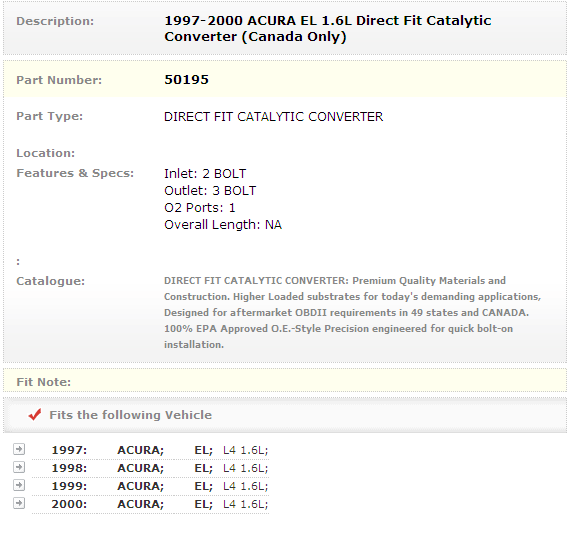Screen dimensions: 570x554
Task: Click the arrow icon beside the 2000 row
Action: [19, 503]
